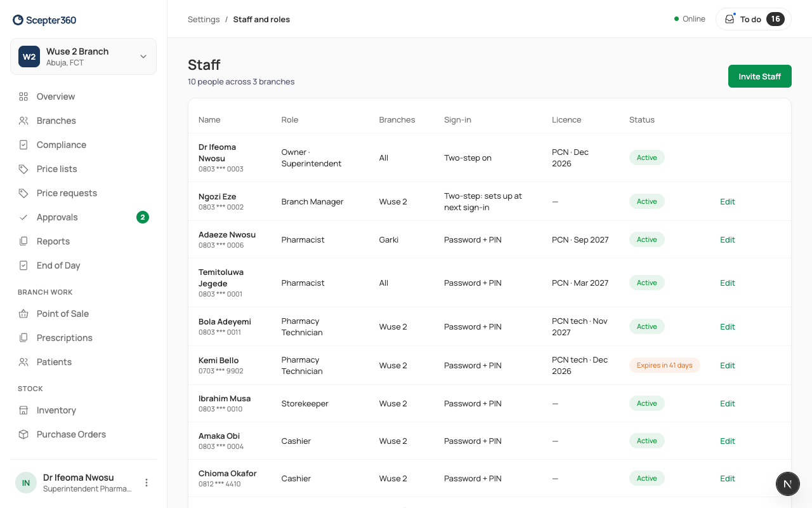Click the Point of Sale basket icon
This screenshot has height=508, width=812.
[x=23, y=314]
